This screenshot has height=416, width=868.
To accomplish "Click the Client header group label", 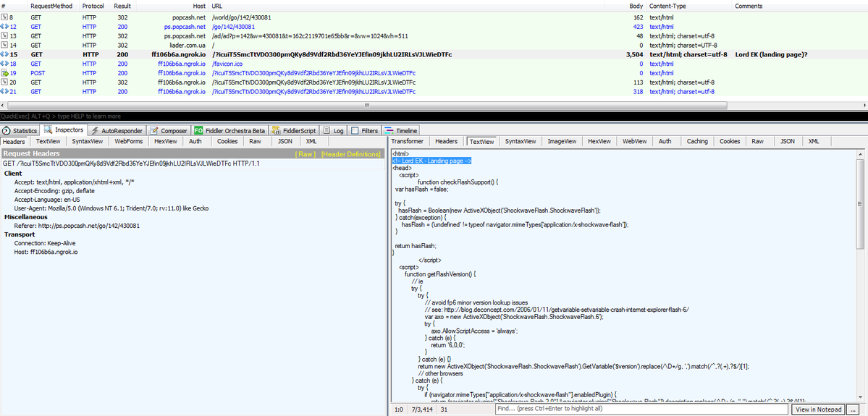I will point(13,174).
